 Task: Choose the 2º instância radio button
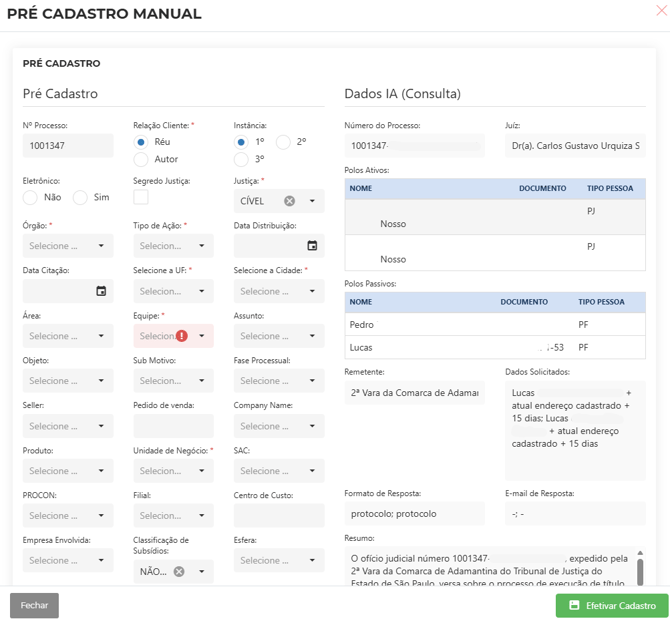tap(283, 142)
